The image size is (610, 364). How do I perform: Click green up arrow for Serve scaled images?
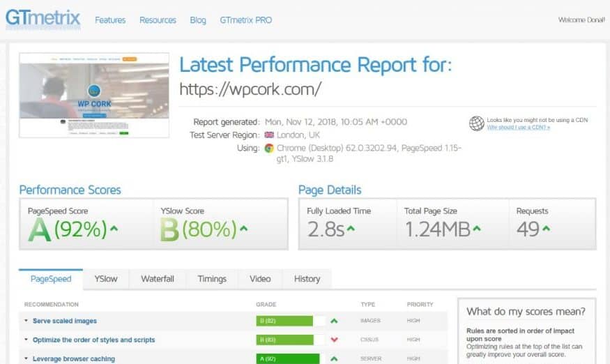[x=334, y=321]
